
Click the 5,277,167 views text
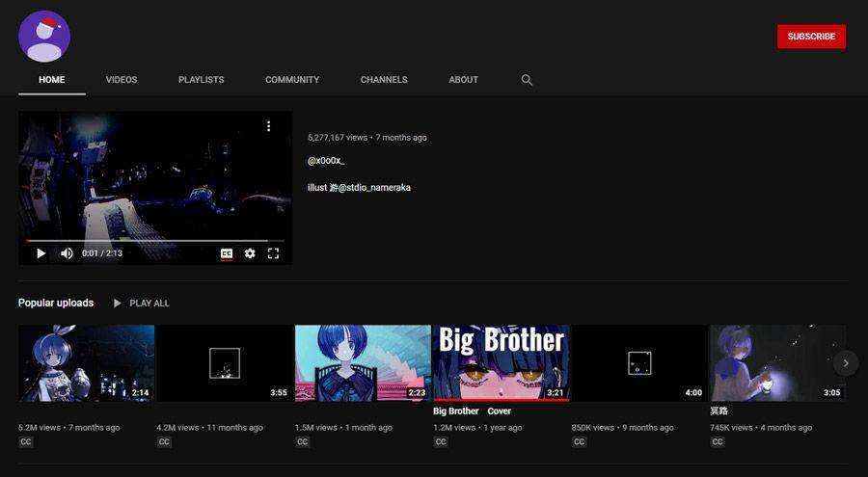click(x=338, y=138)
